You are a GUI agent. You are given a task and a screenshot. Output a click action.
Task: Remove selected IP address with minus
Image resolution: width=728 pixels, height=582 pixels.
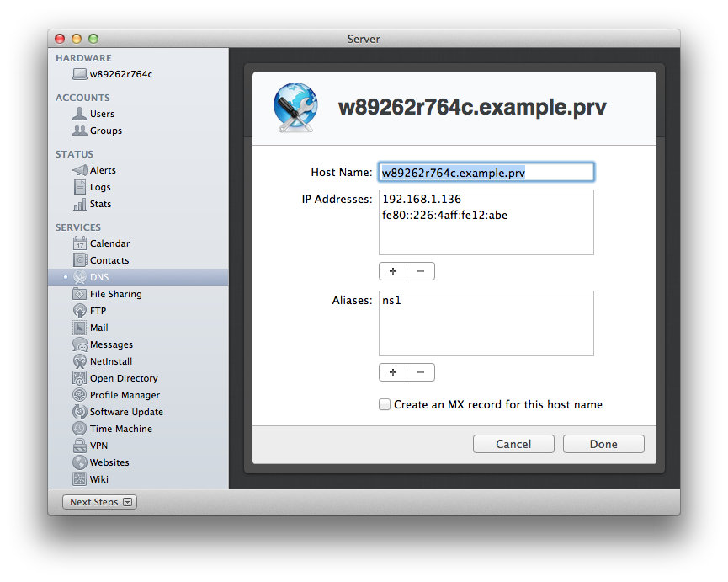tap(420, 271)
